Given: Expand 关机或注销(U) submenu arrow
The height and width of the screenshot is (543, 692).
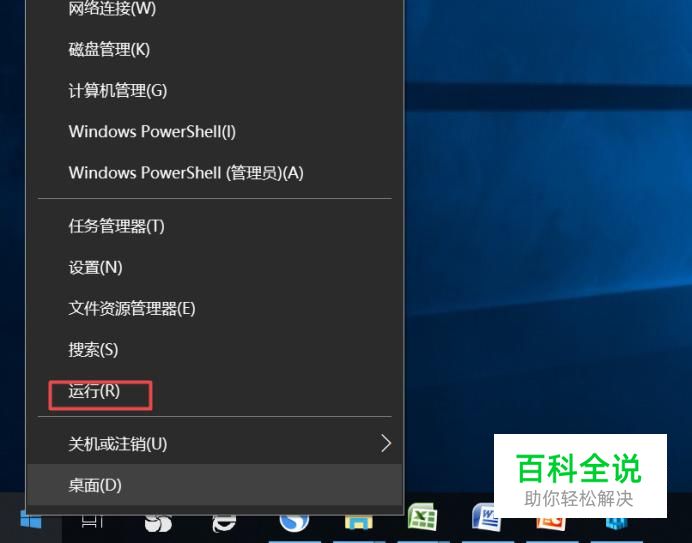Looking at the screenshot, I should (386, 443).
